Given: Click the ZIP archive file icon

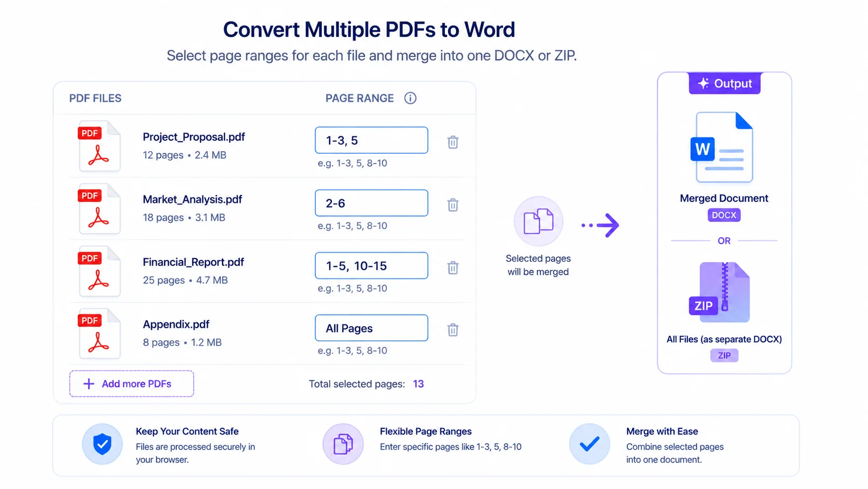Looking at the screenshot, I should (x=720, y=292).
